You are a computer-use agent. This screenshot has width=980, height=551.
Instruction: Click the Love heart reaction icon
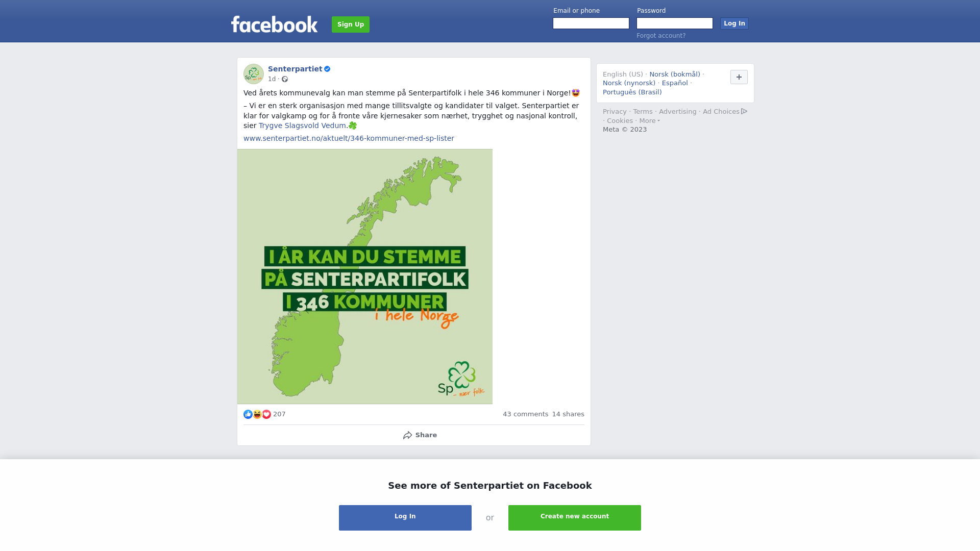point(266,414)
